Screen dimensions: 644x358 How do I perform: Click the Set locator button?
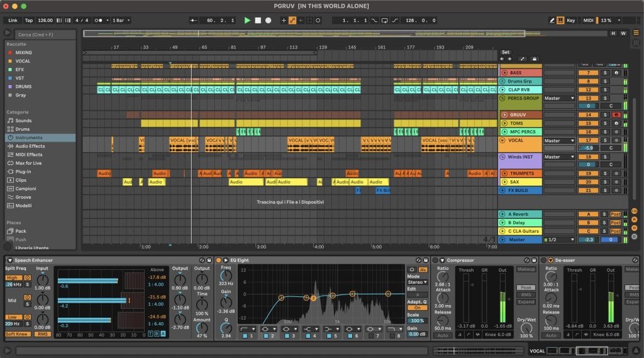pos(506,52)
